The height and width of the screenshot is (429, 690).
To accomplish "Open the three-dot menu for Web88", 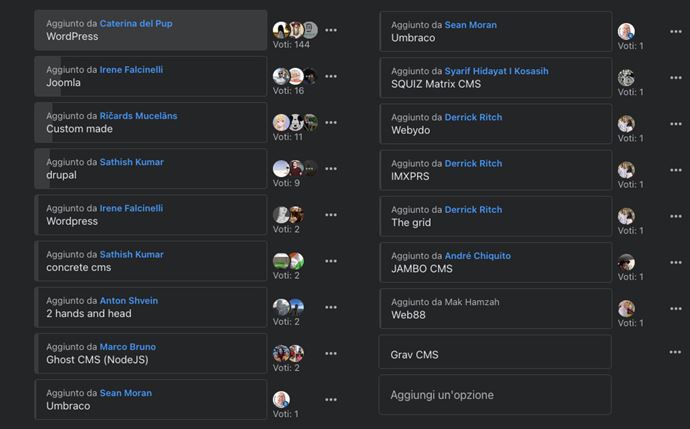I will coord(676,308).
